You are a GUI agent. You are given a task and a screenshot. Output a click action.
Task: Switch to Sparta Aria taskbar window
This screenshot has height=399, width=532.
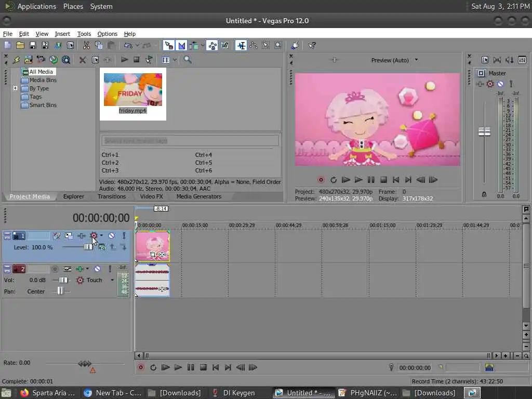(48, 393)
